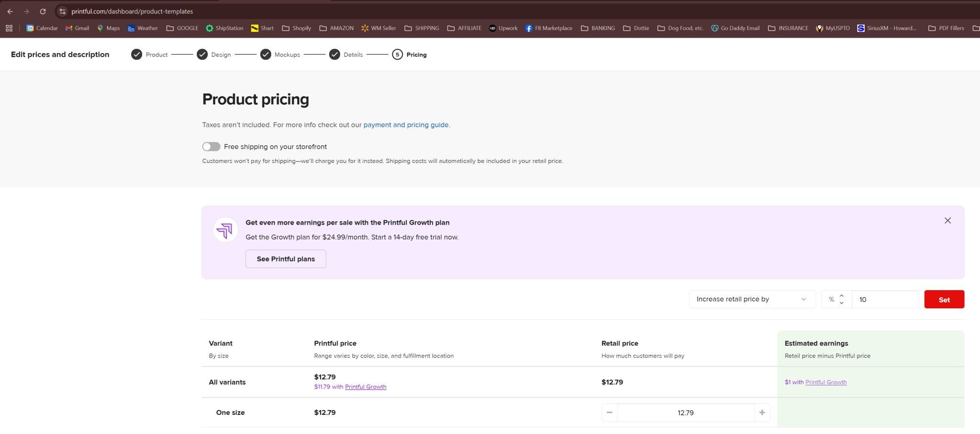Viewport: 980px width, 434px height.
Task: Expand the Increase retail price by dropdown
Action: [752, 299]
